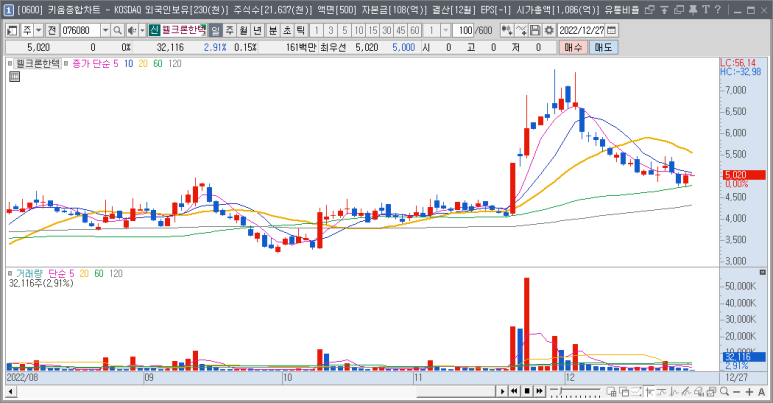The image size is (773, 403).
Task: Open the 주 market type dropdown arrow
Action: (39, 31)
